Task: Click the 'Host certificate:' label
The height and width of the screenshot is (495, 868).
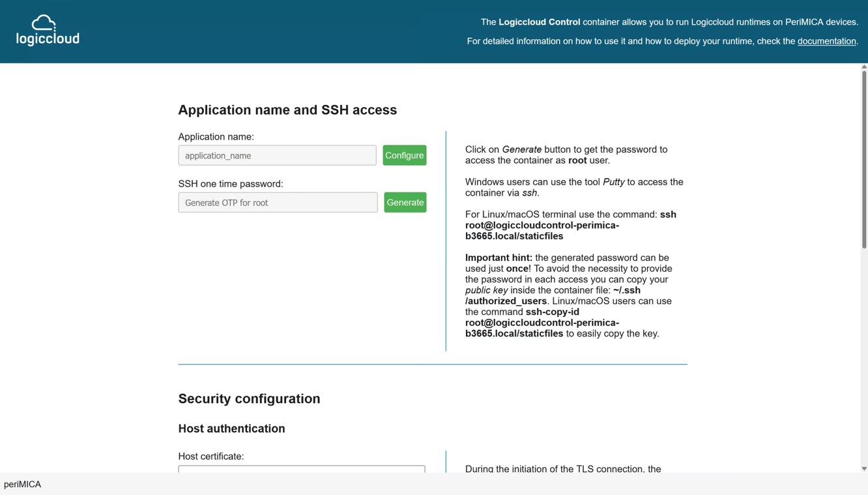Action: [x=210, y=456]
